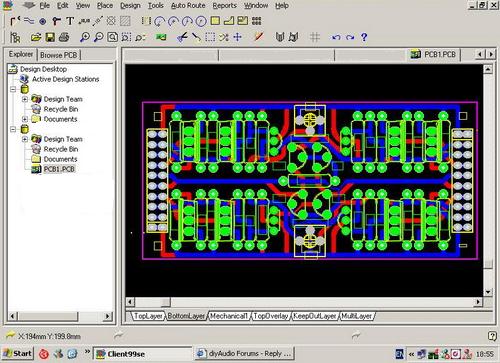
Task: Select the Place String text tool
Action: click(x=70, y=21)
